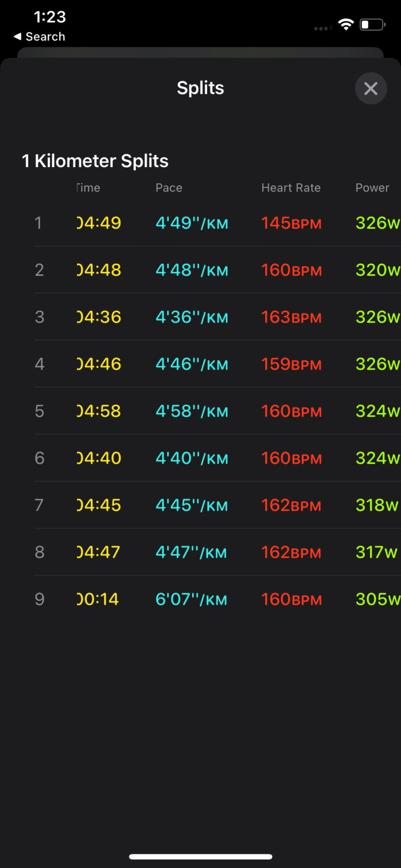Tap split 2 time 04:48

[99, 270]
